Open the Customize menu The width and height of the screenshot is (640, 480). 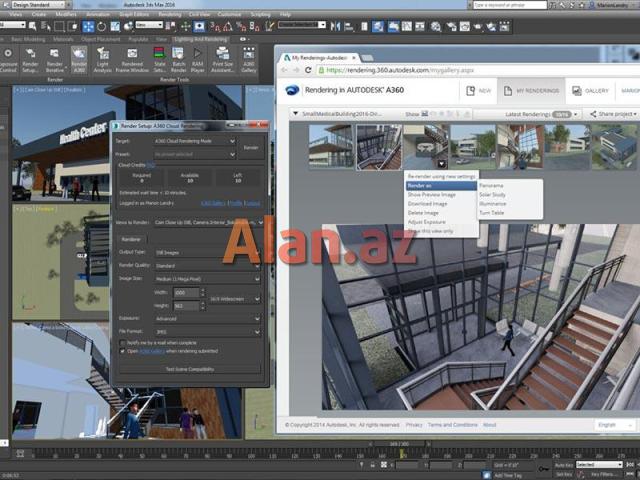(x=229, y=14)
